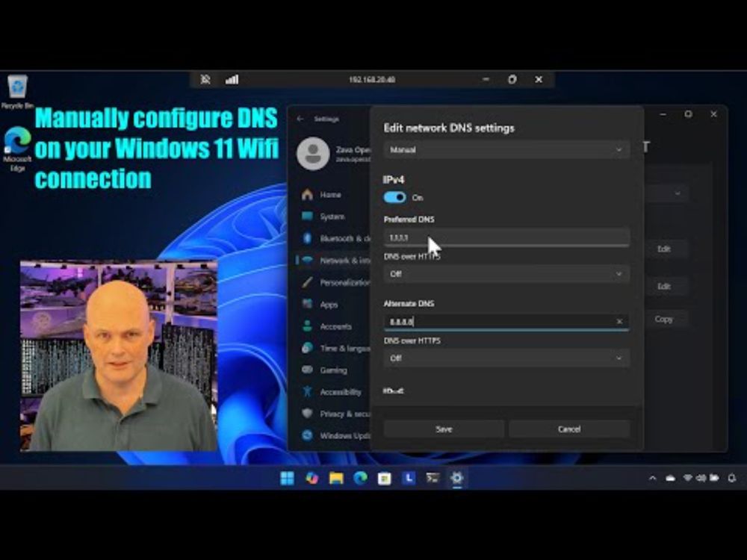Image resolution: width=747 pixels, height=560 pixels.
Task: Click the crossed-out pin icon in the remote toolbar
Action: (x=205, y=80)
